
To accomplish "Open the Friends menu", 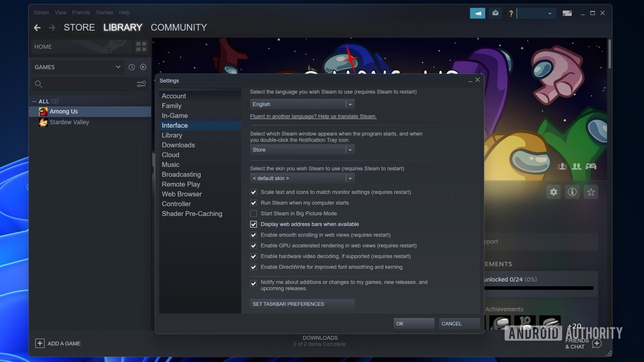I will 81,12.
